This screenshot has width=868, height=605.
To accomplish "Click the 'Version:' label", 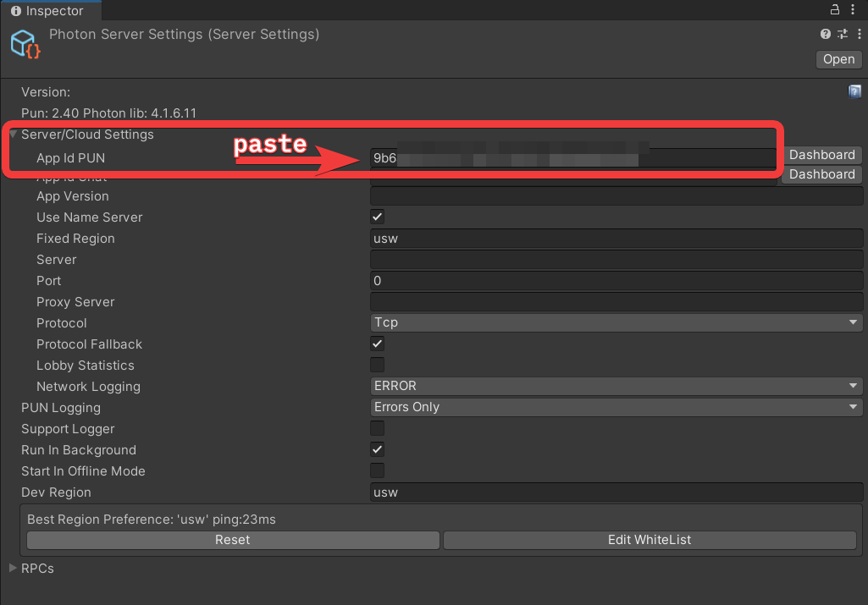I will tap(46, 91).
